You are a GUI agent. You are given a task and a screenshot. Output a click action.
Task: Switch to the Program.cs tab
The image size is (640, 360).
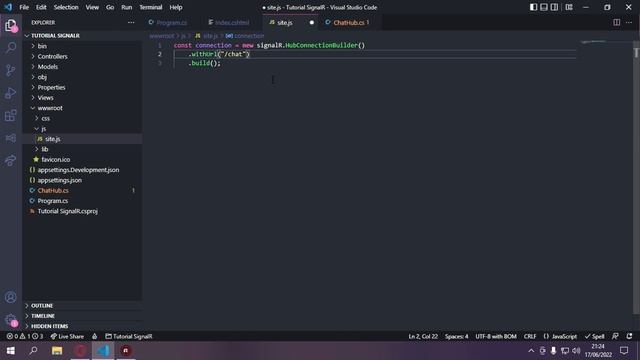(x=171, y=22)
